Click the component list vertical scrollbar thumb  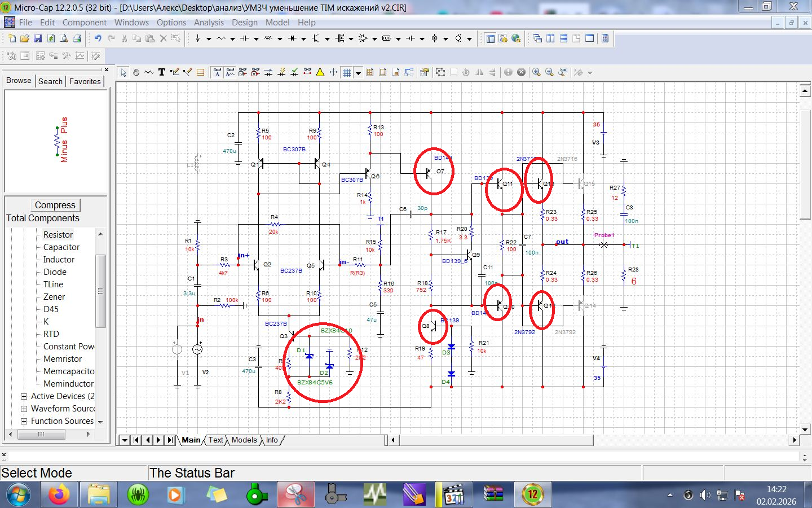(x=100, y=291)
